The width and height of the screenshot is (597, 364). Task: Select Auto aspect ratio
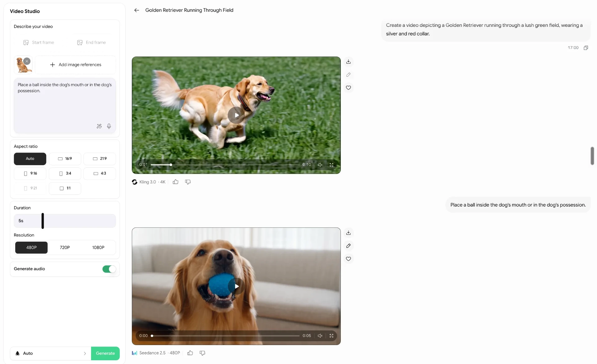[x=30, y=158]
